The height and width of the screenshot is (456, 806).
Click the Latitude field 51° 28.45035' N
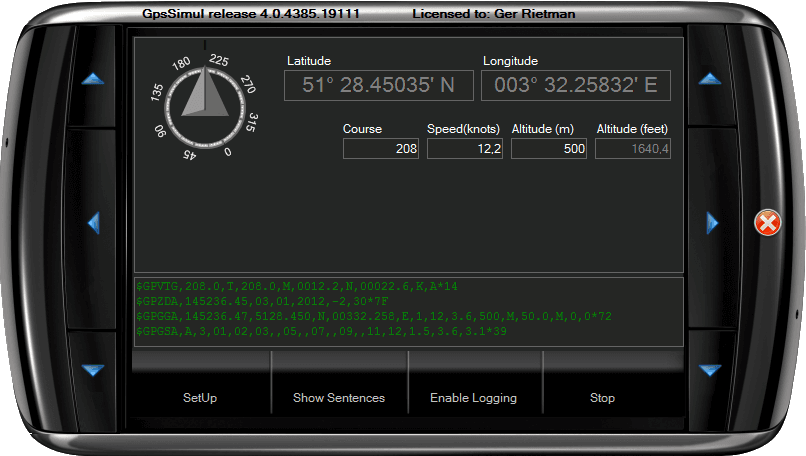point(379,85)
